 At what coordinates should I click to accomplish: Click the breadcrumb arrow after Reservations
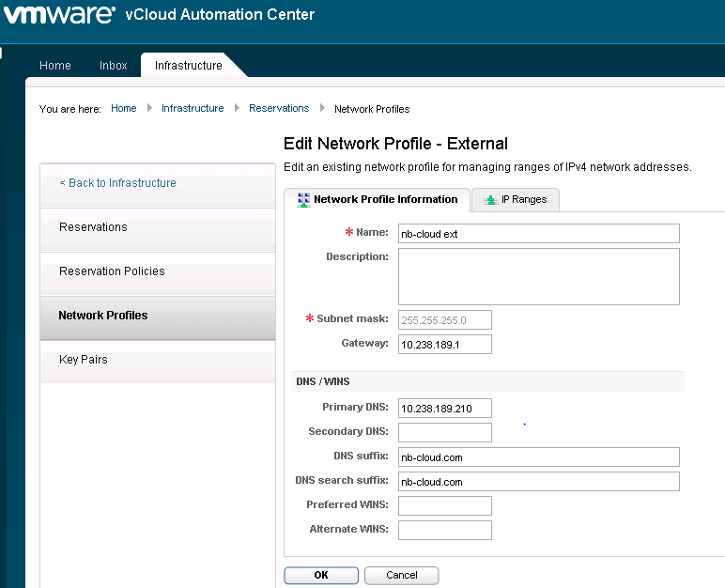(x=322, y=108)
